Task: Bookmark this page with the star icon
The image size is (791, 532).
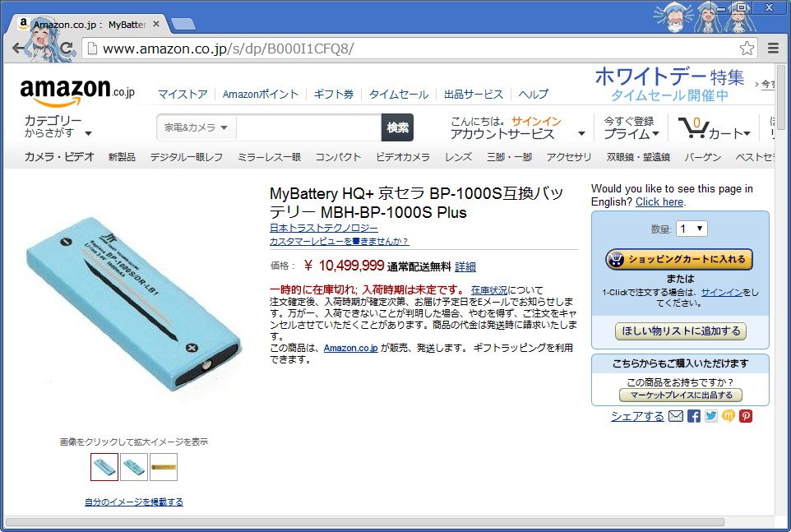Action: [747, 49]
